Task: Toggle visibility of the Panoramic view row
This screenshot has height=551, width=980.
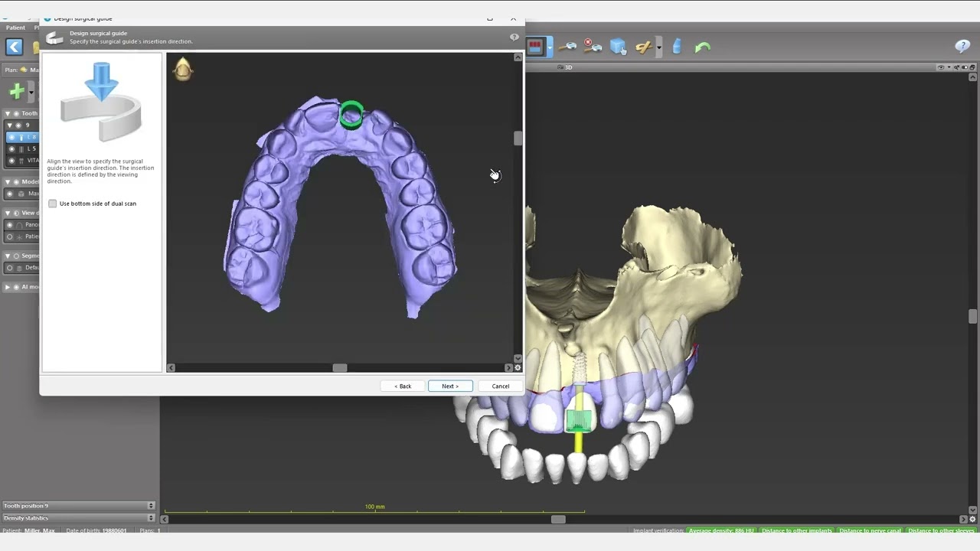Action: click(10, 225)
